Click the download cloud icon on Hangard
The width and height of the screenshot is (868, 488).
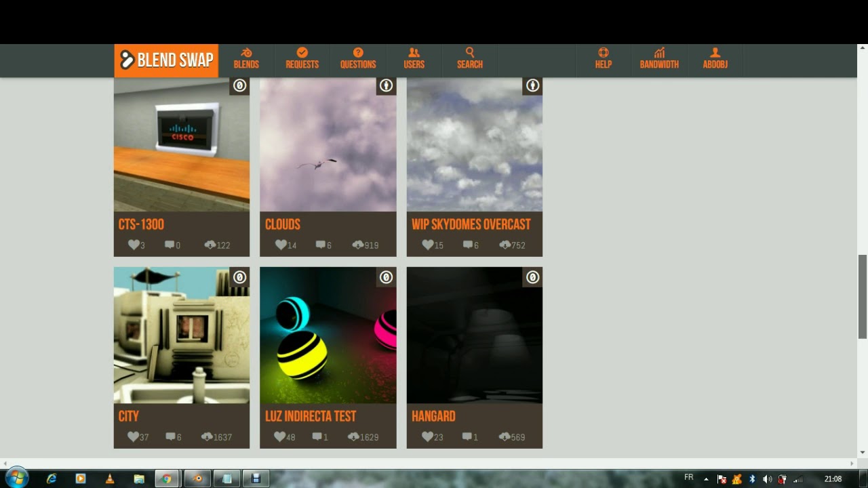pos(504,436)
